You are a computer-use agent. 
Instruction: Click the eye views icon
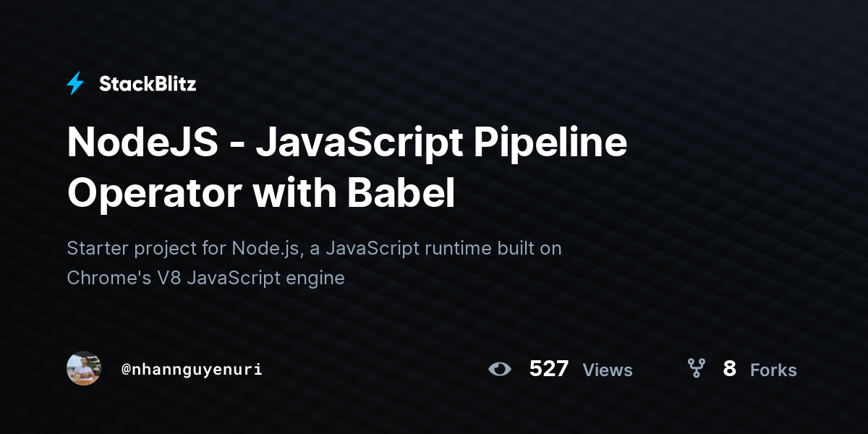click(499, 369)
